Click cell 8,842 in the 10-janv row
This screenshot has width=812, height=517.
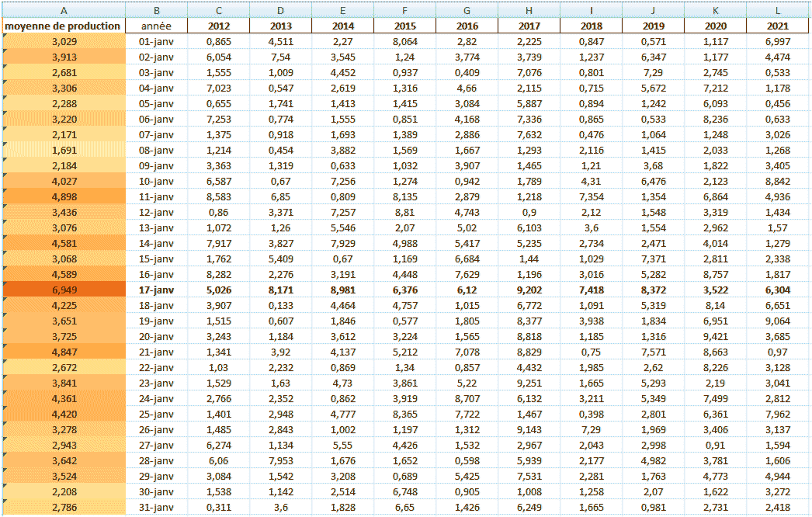(x=778, y=182)
